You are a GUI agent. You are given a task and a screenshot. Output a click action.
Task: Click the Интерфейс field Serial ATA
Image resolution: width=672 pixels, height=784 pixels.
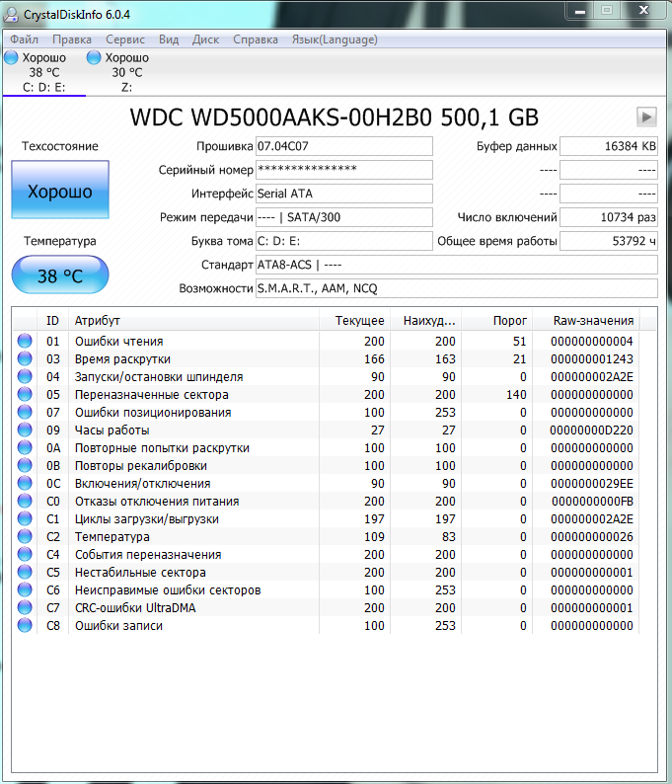[344, 194]
